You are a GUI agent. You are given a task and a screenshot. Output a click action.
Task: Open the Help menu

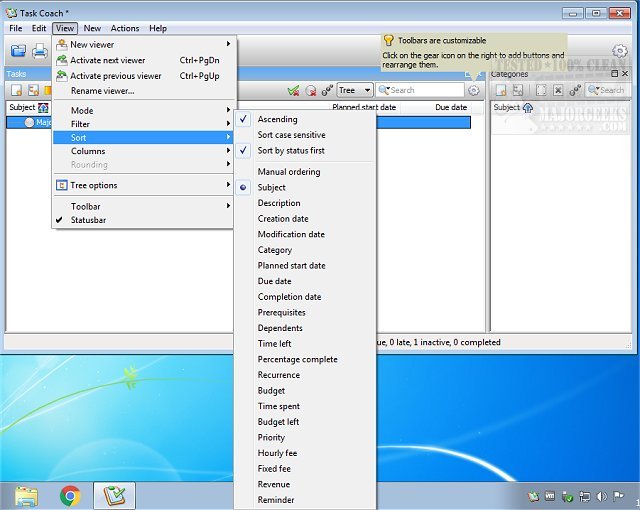point(158,28)
